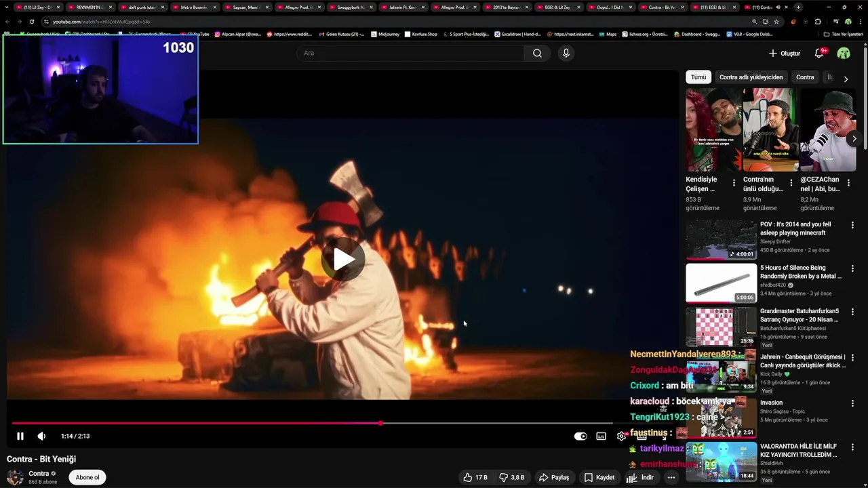The image size is (868, 488).
Task: Dislike the video showing 3,8 B
Action: [513, 477]
